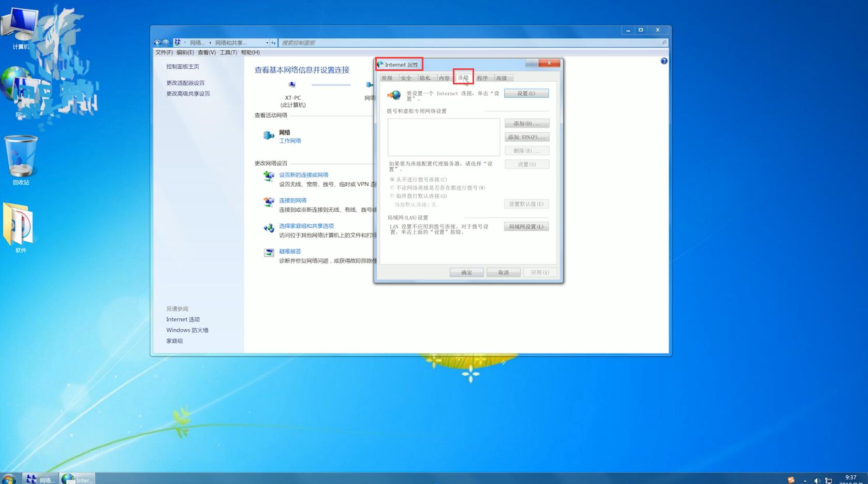Click the 添加(D)... button

(527, 124)
